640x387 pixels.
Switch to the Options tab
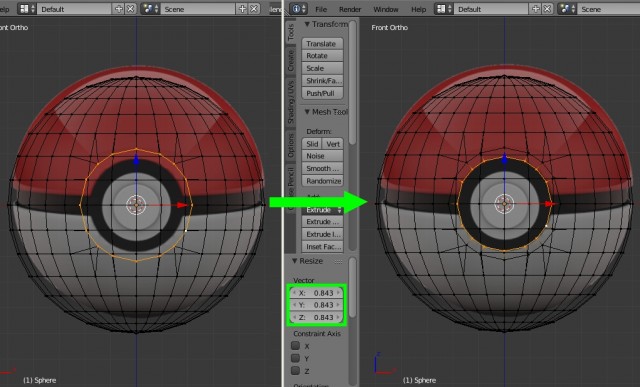pyautogui.click(x=291, y=145)
